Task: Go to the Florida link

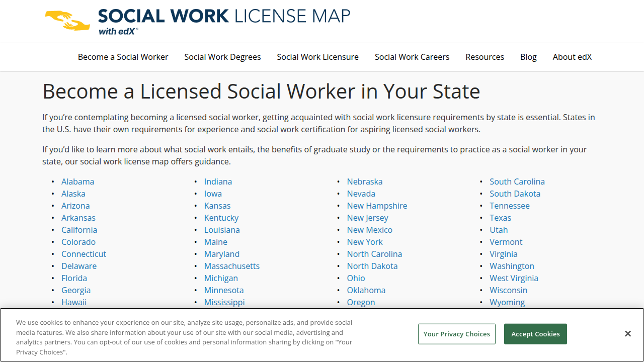Action: [74, 278]
